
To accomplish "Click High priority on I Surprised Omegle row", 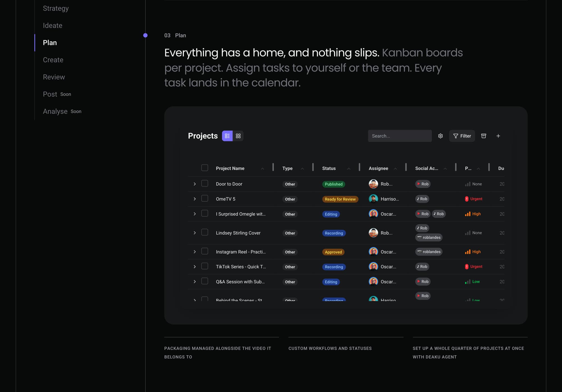I will [473, 214].
